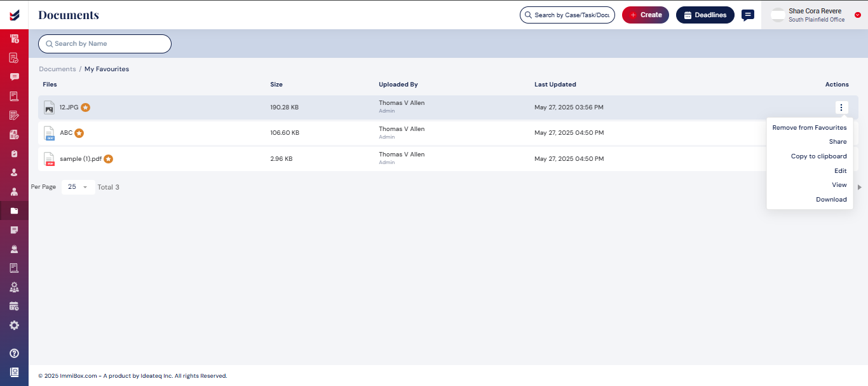Choose View in the actions menu
This screenshot has width=868, height=386.
point(839,185)
